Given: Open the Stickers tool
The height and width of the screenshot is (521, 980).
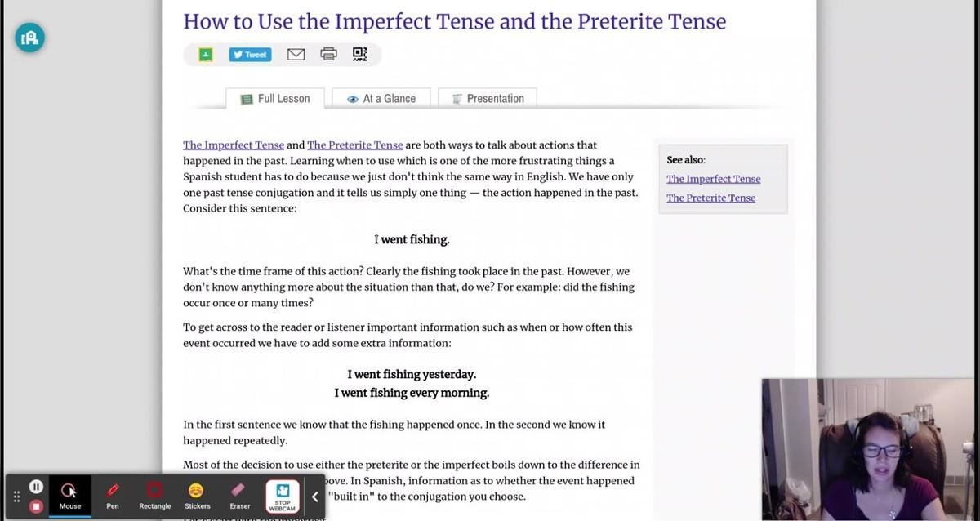Looking at the screenshot, I should pyautogui.click(x=197, y=497).
